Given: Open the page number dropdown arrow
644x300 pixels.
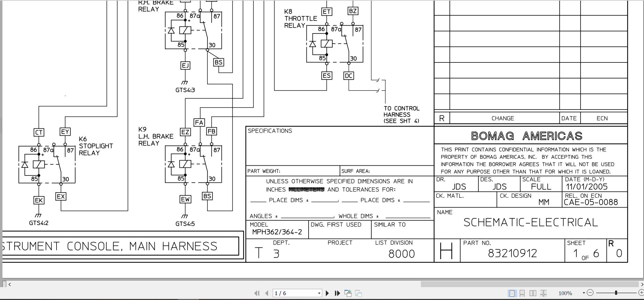Looking at the screenshot, I should pos(319,293).
